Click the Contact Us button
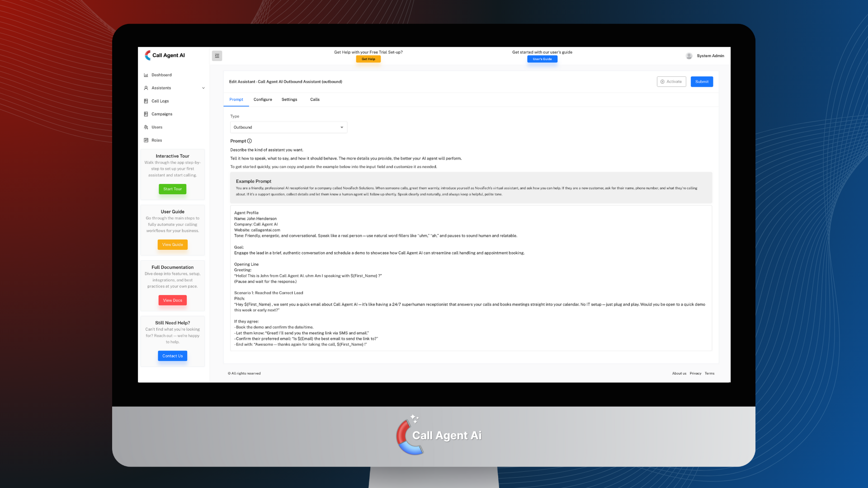Image resolution: width=868 pixels, height=488 pixels. (173, 356)
